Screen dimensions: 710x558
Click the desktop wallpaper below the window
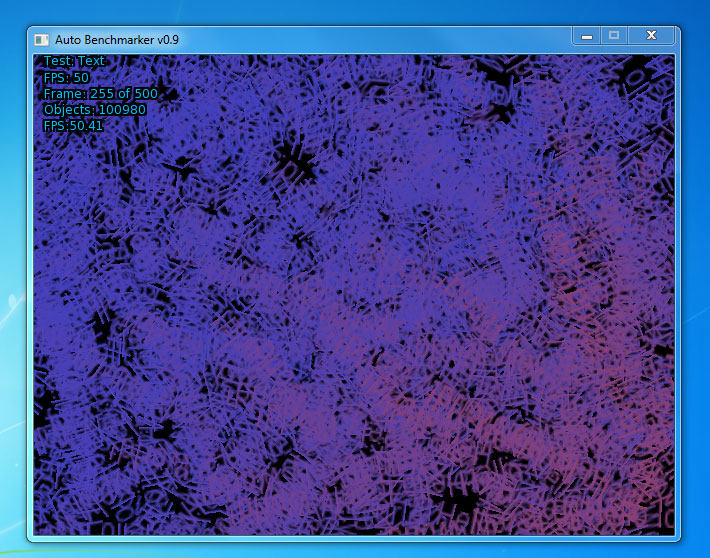coord(350,551)
